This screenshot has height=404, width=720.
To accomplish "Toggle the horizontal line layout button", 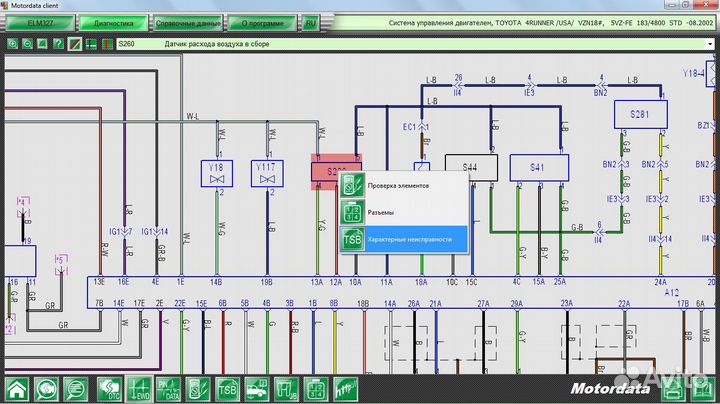I will pos(90,44).
